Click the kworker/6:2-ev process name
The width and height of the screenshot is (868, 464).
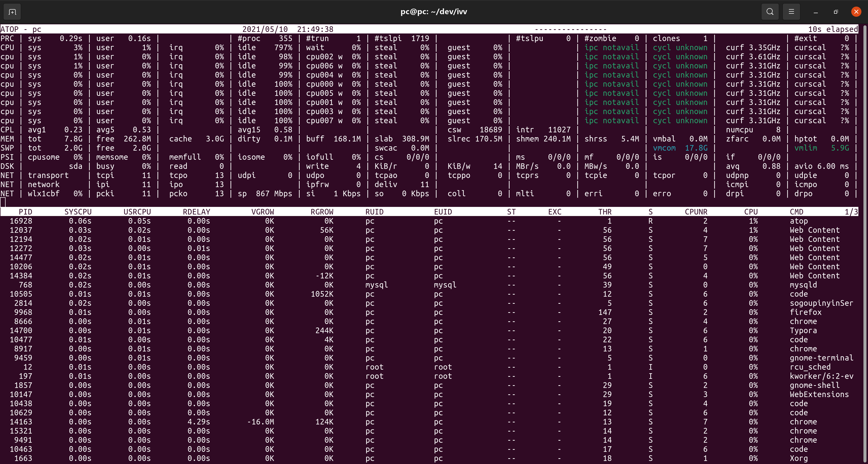(x=822, y=376)
